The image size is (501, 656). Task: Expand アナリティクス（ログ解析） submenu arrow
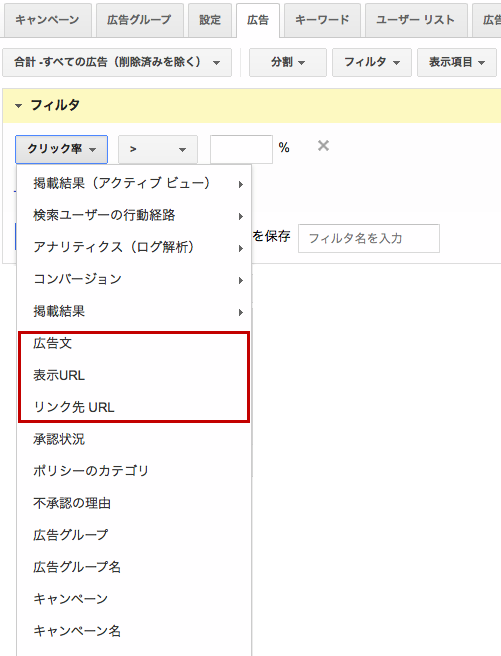coord(240,248)
